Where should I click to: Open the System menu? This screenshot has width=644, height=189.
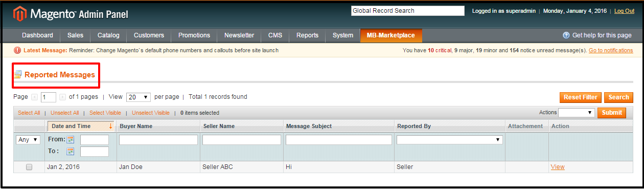tap(342, 35)
